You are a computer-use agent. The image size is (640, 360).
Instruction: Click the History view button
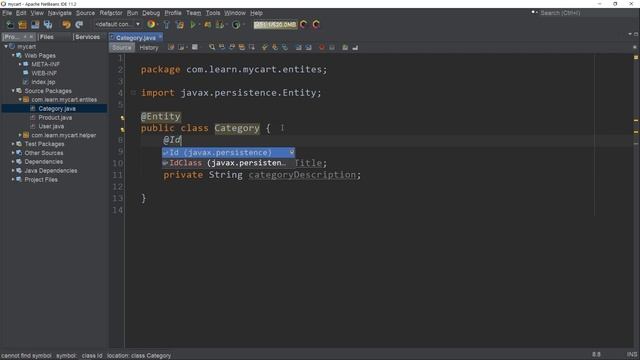[149, 48]
